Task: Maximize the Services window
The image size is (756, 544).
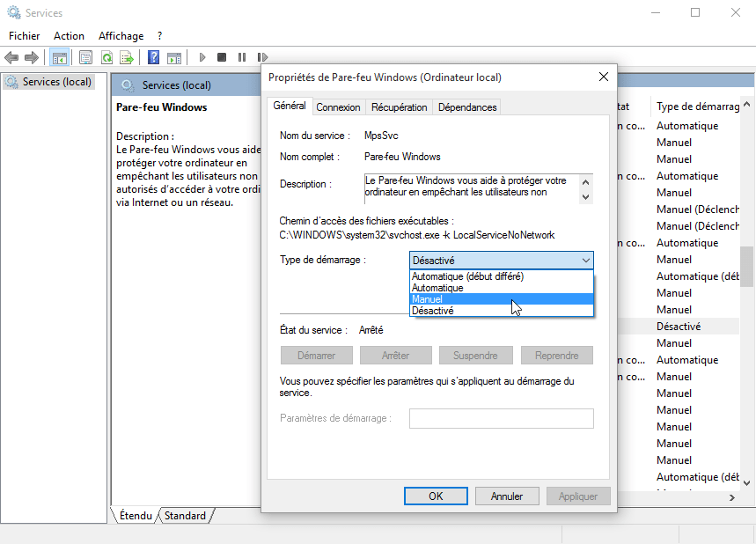Action: point(695,12)
